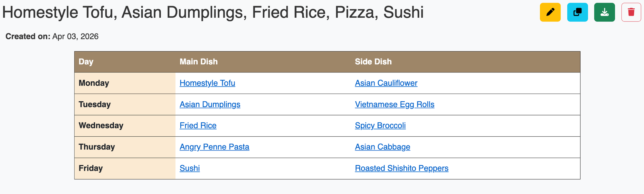
Task: Click the Day column header
Action: [x=86, y=62]
